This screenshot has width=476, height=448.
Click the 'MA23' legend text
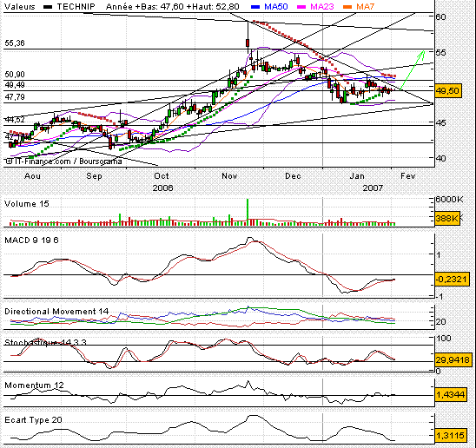[x=322, y=7]
